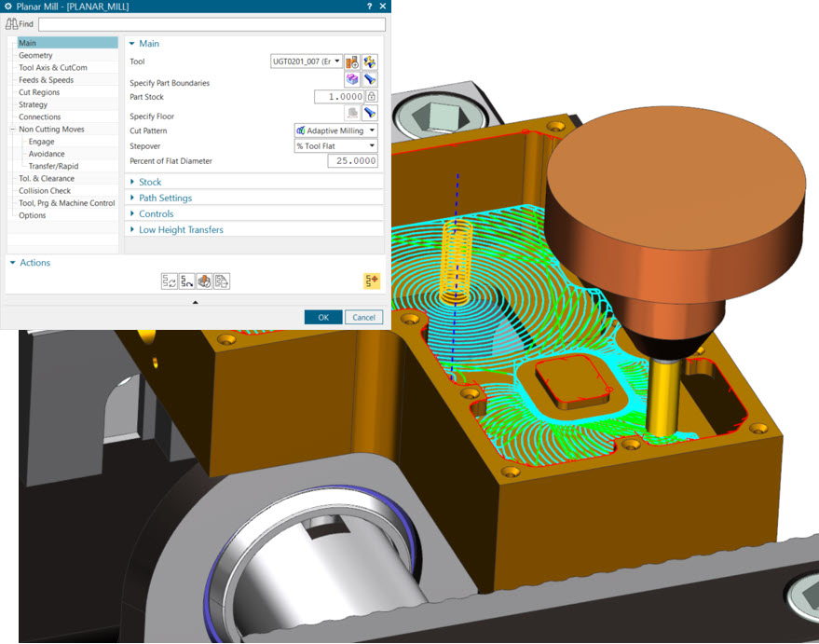This screenshot has width=819, height=644.
Task: Click the Percent of Flat Diameter field
Action: tap(352, 161)
